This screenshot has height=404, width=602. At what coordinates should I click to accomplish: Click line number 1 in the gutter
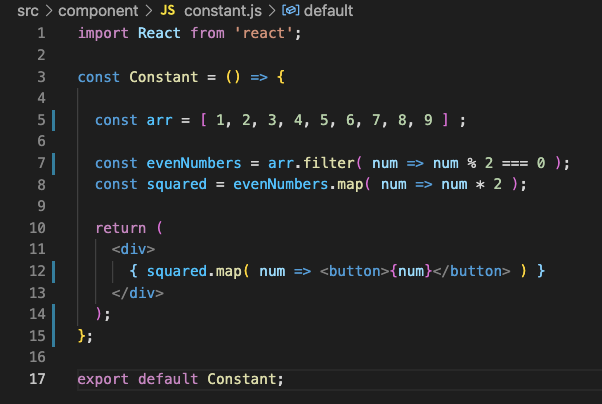[41, 33]
